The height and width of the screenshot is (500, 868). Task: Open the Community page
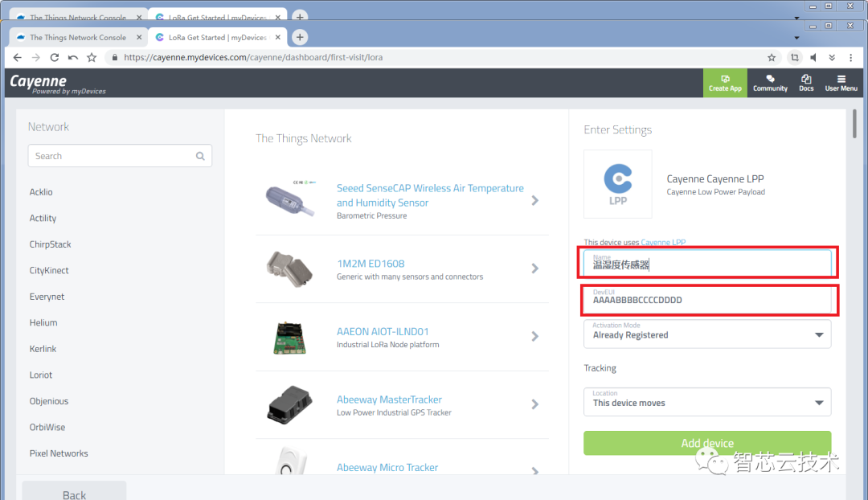pos(770,83)
